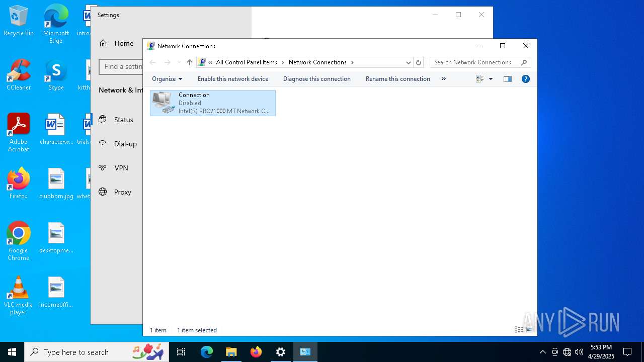644x362 pixels.
Task: Open Task View on the taskbar
Action: [181, 352]
